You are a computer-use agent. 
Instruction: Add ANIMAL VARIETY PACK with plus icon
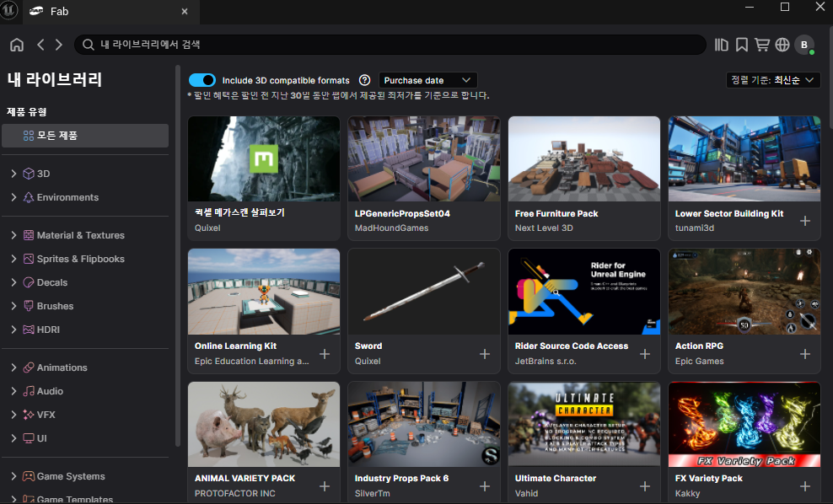pyautogui.click(x=325, y=486)
